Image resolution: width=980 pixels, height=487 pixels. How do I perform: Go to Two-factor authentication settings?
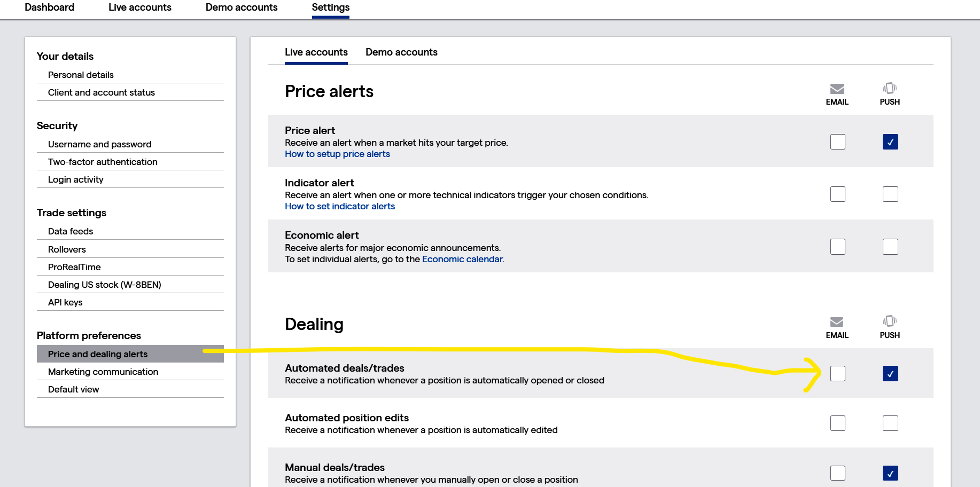[103, 162]
